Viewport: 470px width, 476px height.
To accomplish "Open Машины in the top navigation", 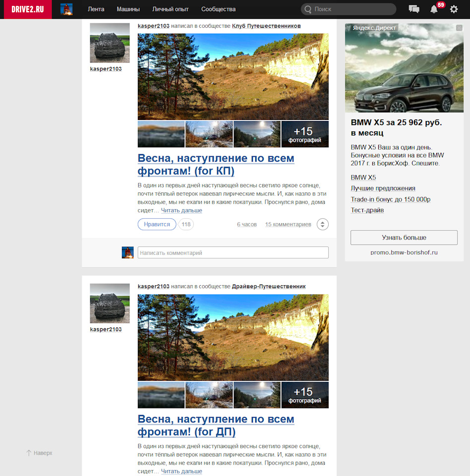I will pos(128,9).
